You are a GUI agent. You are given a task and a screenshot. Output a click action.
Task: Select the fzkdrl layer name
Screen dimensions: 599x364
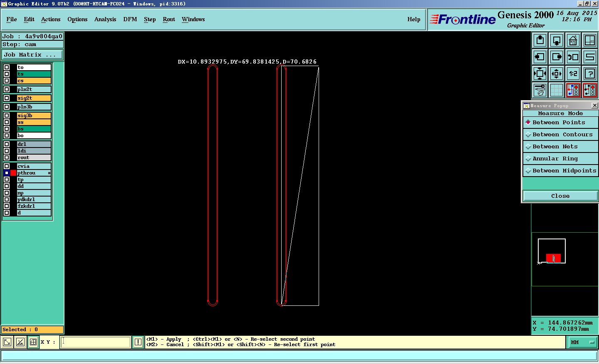[x=34, y=206]
